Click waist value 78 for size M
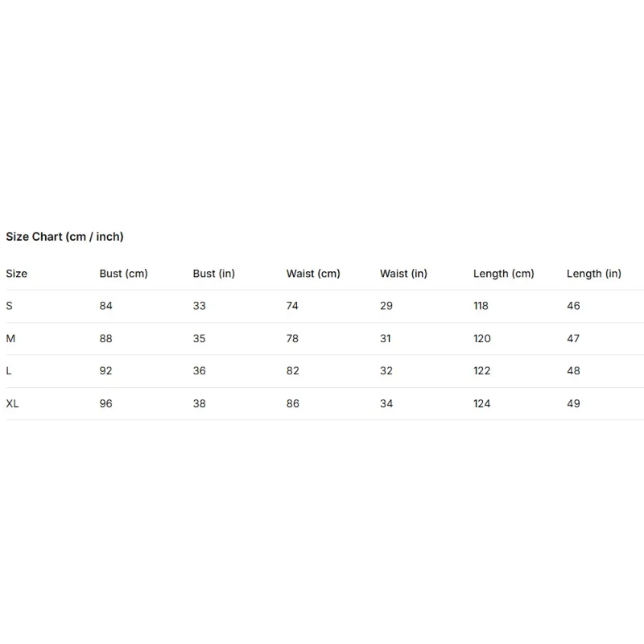Screen dimensions: 644x644 click(x=292, y=338)
